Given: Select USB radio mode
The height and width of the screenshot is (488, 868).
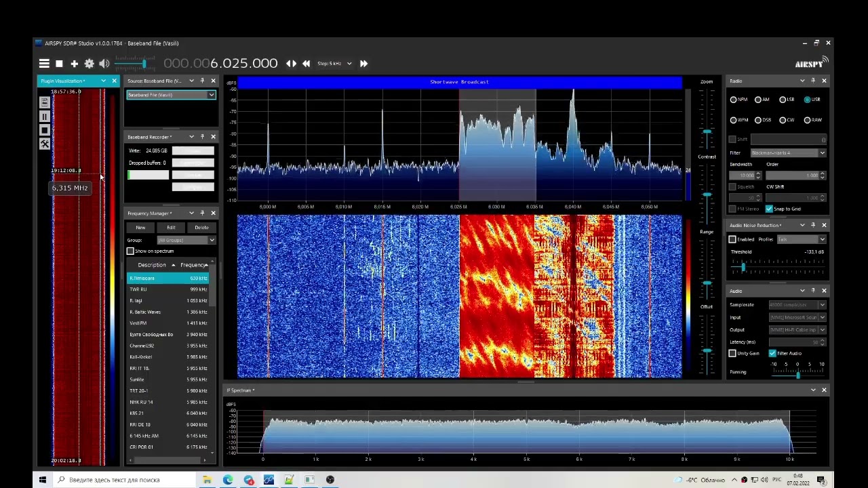Looking at the screenshot, I should (812, 100).
